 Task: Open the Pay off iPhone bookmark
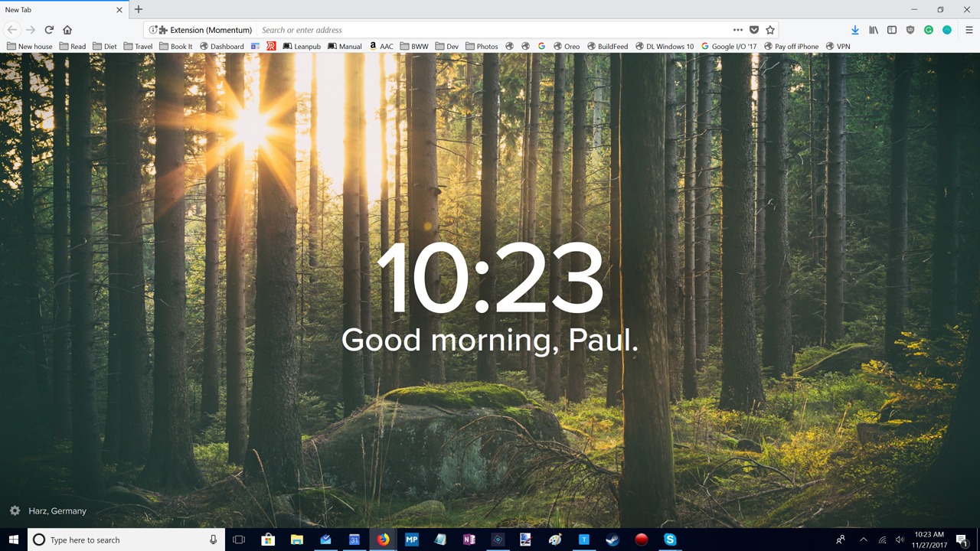tap(791, 46)
